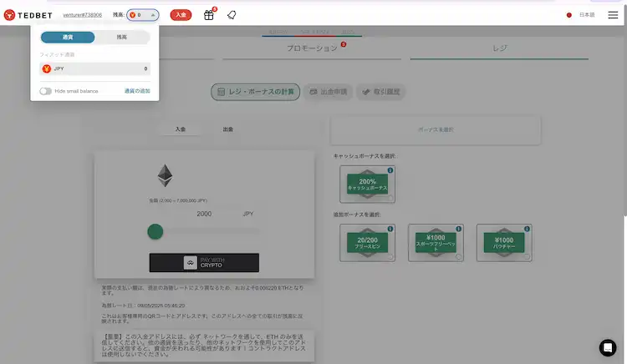Collapse the balance dropdown in header
627x364 pixels.
coord(143,15)
